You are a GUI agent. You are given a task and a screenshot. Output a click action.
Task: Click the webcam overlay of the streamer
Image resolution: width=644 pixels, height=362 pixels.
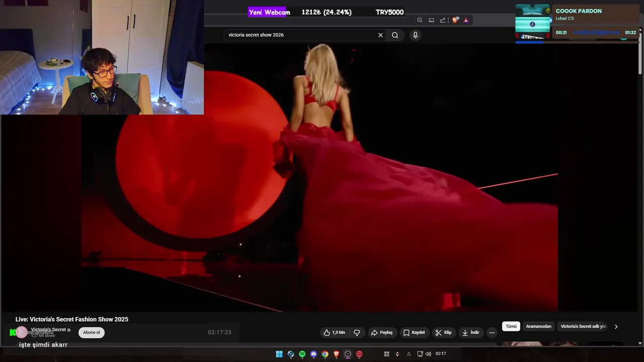(x=102, y=57)
